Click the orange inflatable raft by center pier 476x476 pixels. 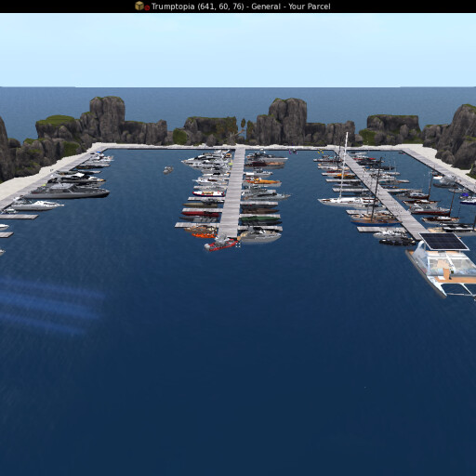point(204,235)
